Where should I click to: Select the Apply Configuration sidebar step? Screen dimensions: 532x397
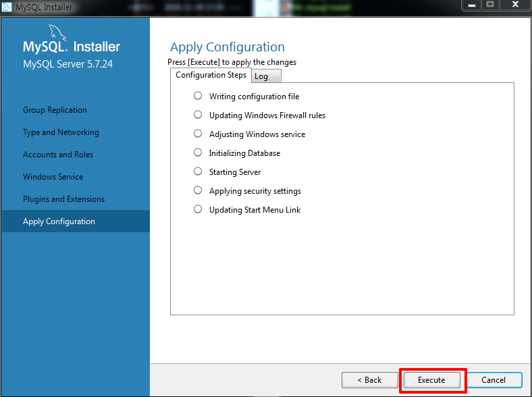pyautogui.click(x=76, y=221)
